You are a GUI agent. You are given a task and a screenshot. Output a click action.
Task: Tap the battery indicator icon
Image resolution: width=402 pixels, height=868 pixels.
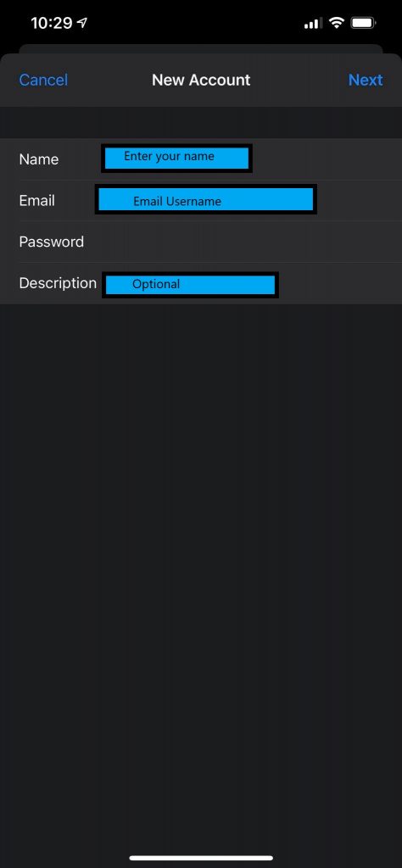(364, 23)
